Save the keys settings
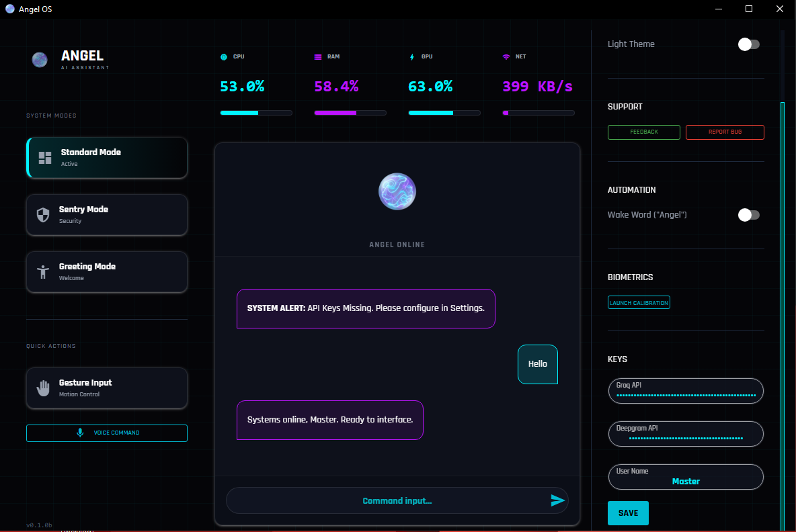Viewport: 796px width, 532px height. pyautogui.click(x=628, y=513)
